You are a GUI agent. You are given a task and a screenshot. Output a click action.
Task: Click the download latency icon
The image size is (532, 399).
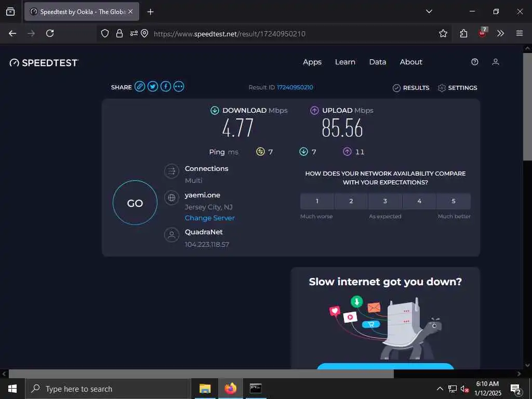click(303, 151)
